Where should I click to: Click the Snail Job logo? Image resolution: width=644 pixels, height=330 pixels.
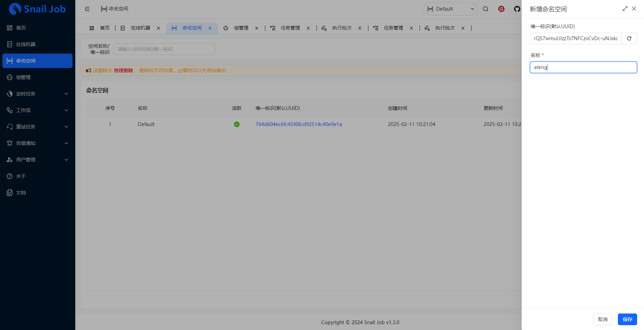click(x=37, y=9)
